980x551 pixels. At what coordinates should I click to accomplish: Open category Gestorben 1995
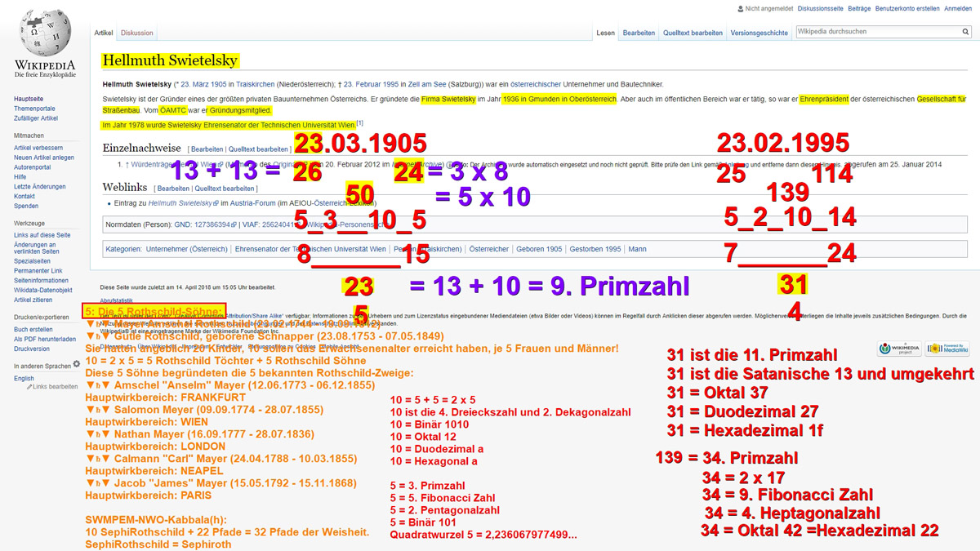[595, 249]
